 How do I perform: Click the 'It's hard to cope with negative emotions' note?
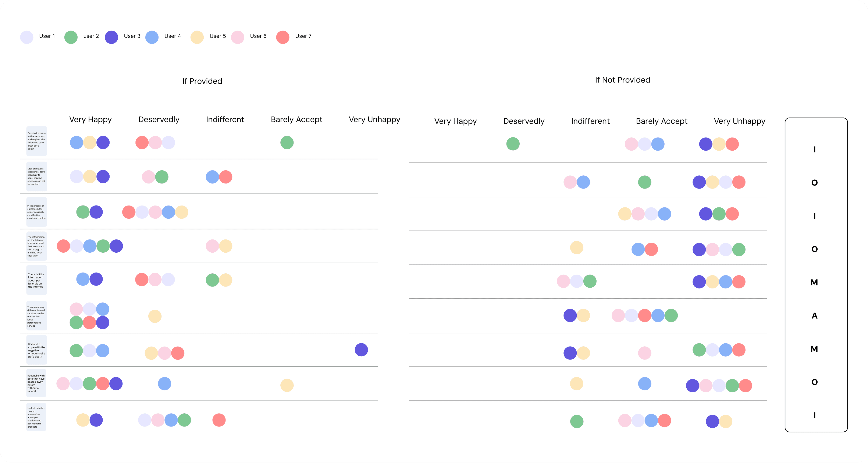[36, 350]
